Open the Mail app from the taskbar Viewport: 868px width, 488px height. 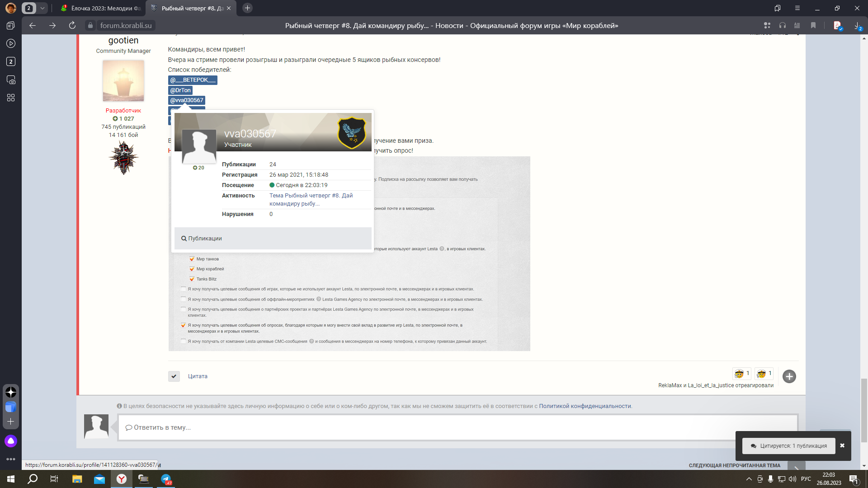[x=99, y=479]
